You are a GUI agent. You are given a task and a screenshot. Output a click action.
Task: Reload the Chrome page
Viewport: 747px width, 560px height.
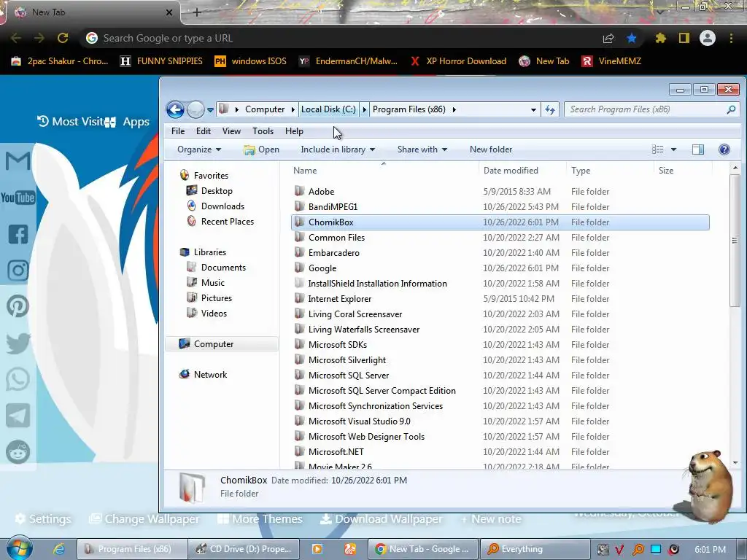point(63,38)
